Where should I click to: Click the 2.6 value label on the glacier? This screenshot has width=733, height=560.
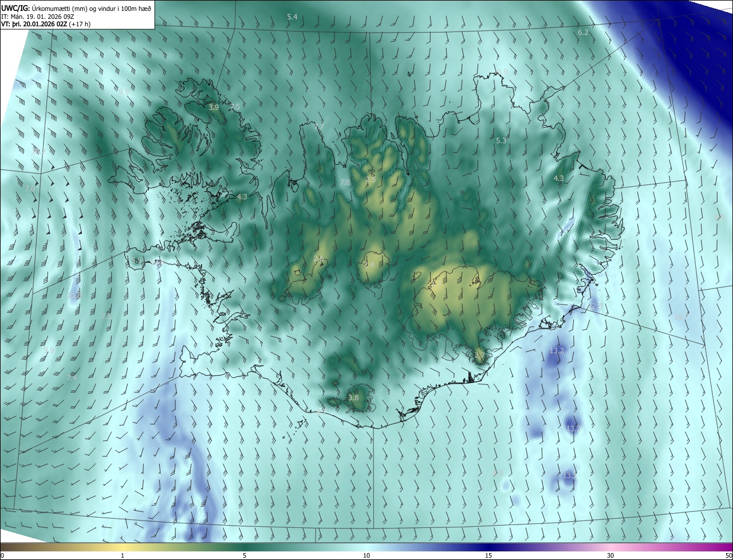tap(318, 259)
